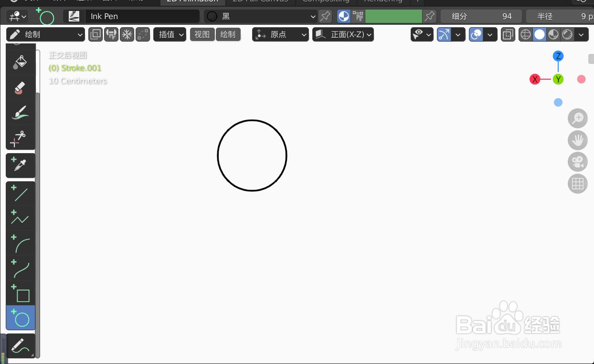Switch to material preview shading

pos(553,34)
